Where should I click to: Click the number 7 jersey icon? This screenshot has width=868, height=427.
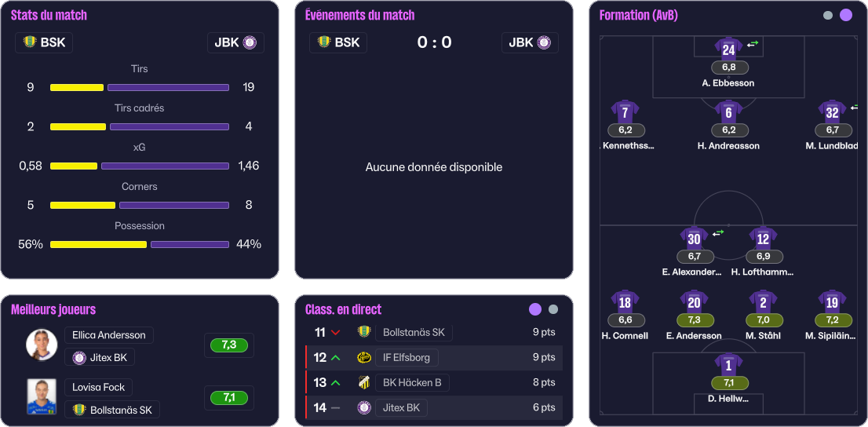click(x=625, y=111)
